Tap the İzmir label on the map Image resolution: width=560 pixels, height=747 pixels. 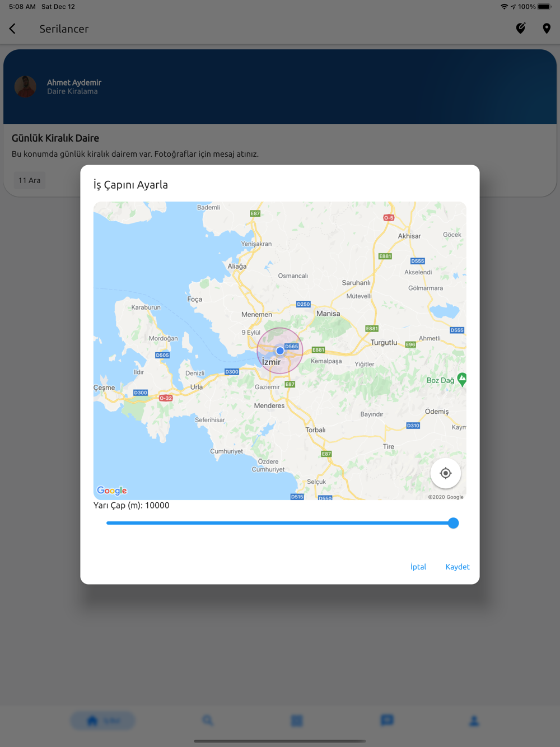(x=272, y=362)
